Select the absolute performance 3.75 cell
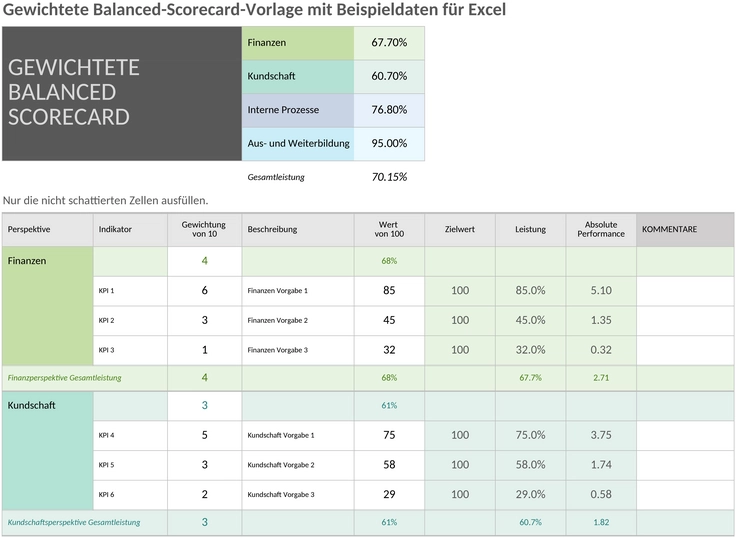Screen dimensions: 736x538 tap(601, 436)
